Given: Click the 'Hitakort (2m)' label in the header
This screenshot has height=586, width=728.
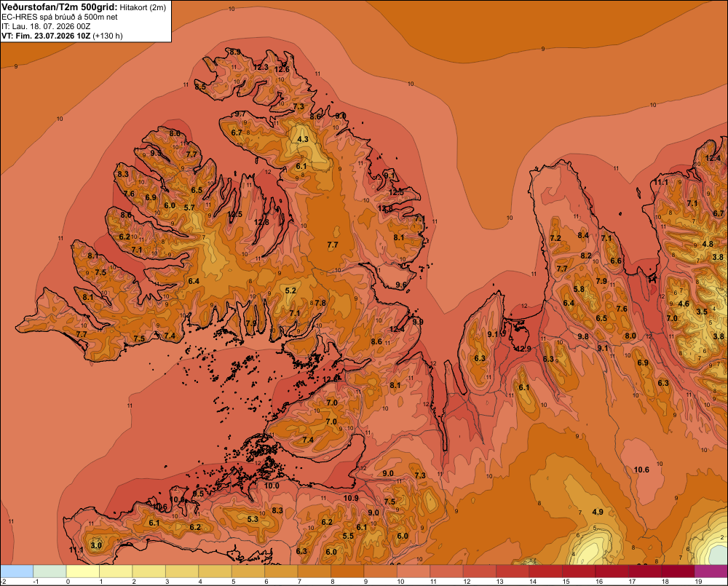Looking at the screenshot, I should click(x=143, y=7).
